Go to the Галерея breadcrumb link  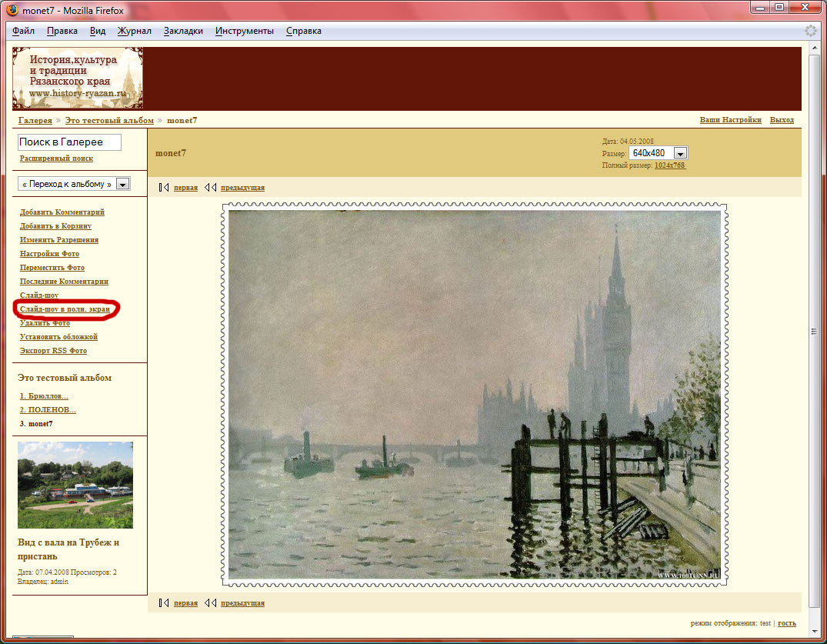tap(35, 120)
